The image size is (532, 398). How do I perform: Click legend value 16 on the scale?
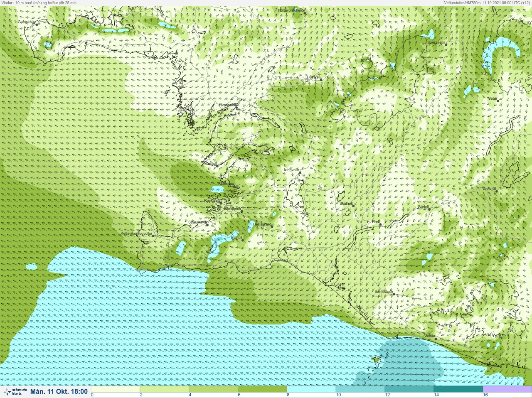click(485, 395)
